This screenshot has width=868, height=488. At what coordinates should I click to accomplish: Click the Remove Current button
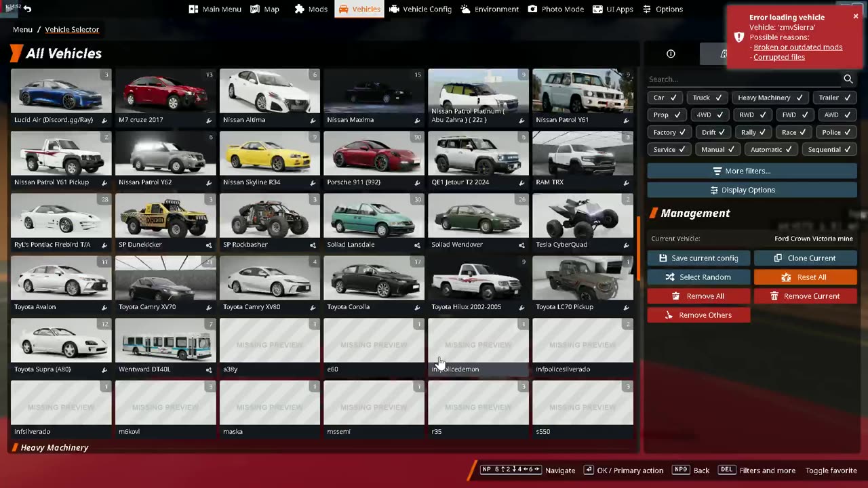coord(806,296)
